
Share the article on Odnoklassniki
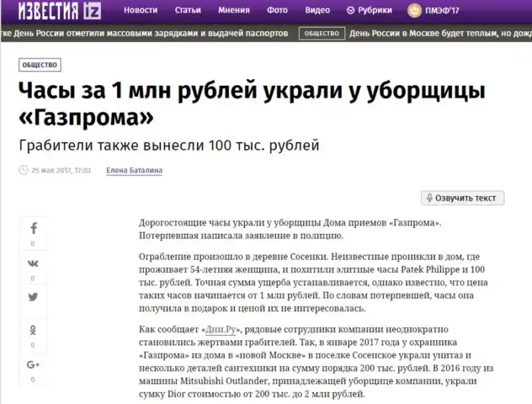pos(33,330)
